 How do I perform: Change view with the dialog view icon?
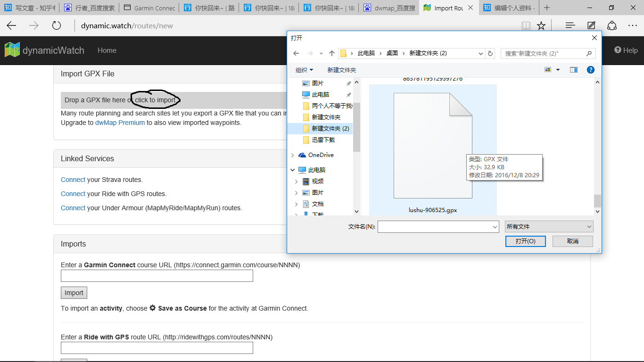pyautogui.click(x=548, y=70)
